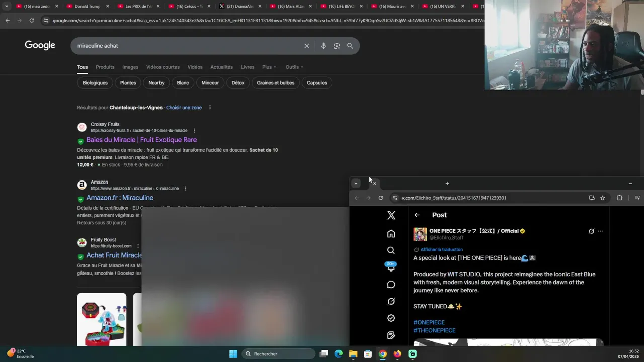Open a new tab in the X window
The height and width of the screenshot is (362, 644).
[x=447, y=184]
